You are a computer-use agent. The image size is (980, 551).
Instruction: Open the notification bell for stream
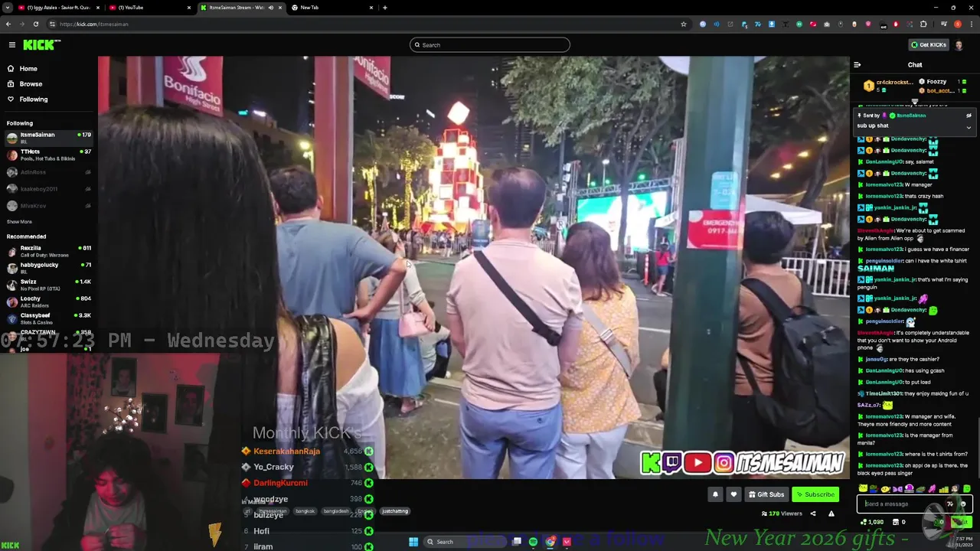pyautogui.click(x=715, y=494)
